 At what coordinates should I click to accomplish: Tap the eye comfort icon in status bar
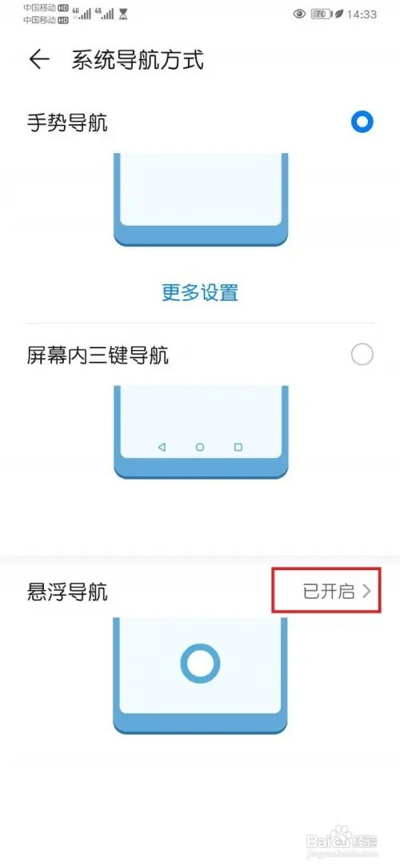pos(299,14)
